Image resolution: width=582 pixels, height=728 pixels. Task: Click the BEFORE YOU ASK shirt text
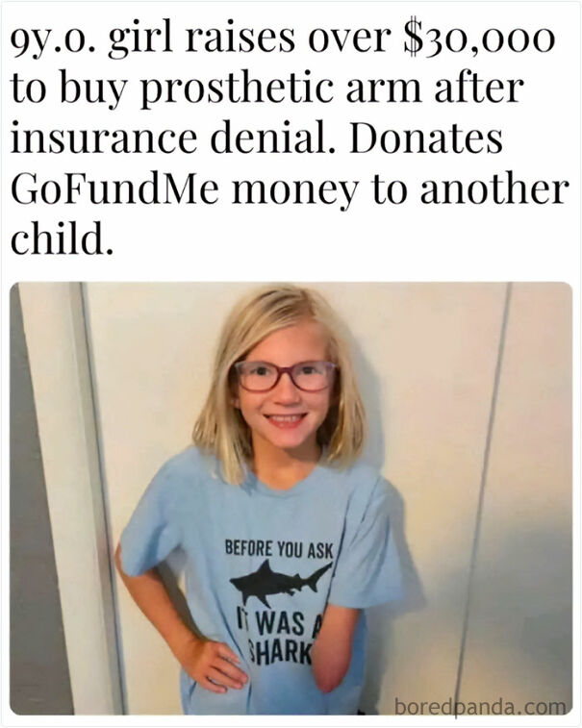pos(279,548)
